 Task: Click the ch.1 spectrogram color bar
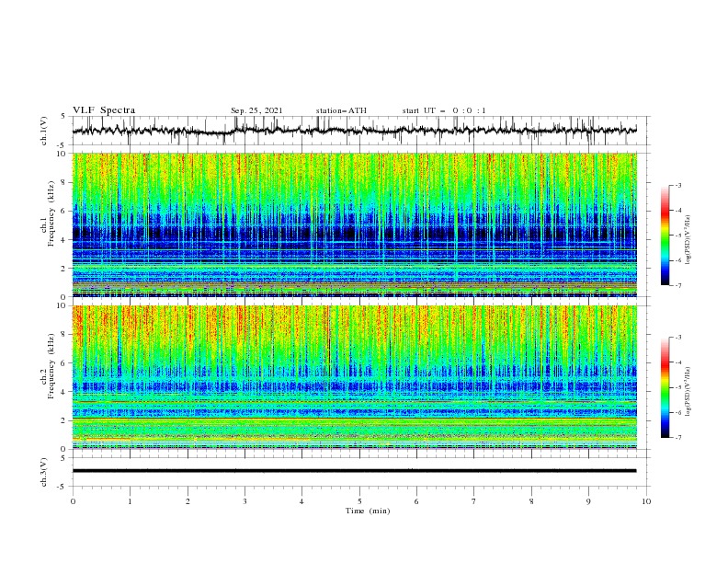click(x=665, y=236)
